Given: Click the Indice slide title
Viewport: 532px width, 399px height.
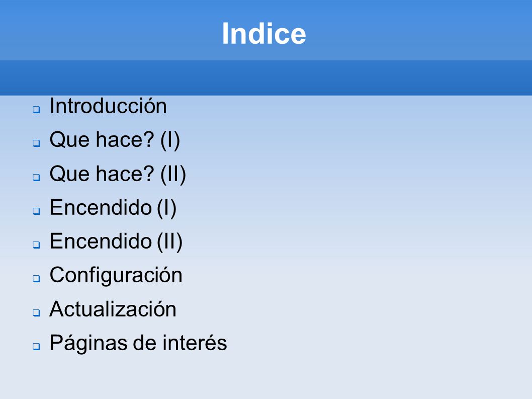Looking at the screenshot, I should (x=264, y=33).
